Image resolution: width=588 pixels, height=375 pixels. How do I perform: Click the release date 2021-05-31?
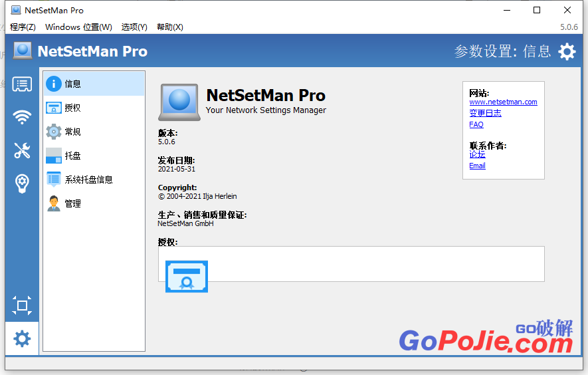[x=177, y=170]
